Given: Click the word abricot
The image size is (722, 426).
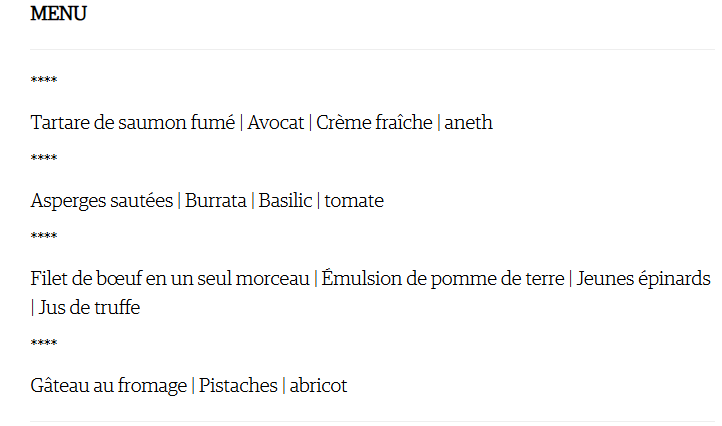Looking at the screenshot, I should 318,385.
